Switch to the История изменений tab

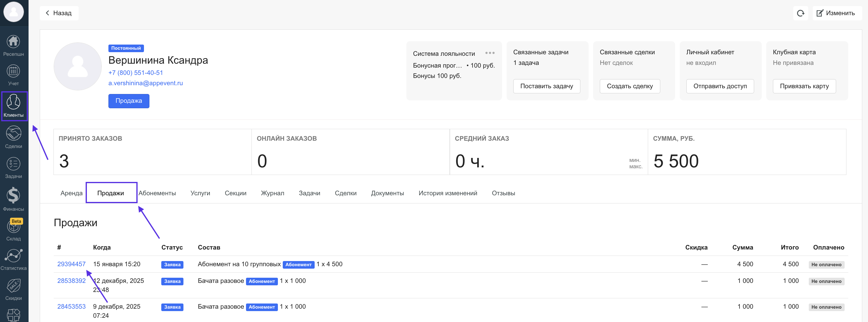[x=447, y=193]
